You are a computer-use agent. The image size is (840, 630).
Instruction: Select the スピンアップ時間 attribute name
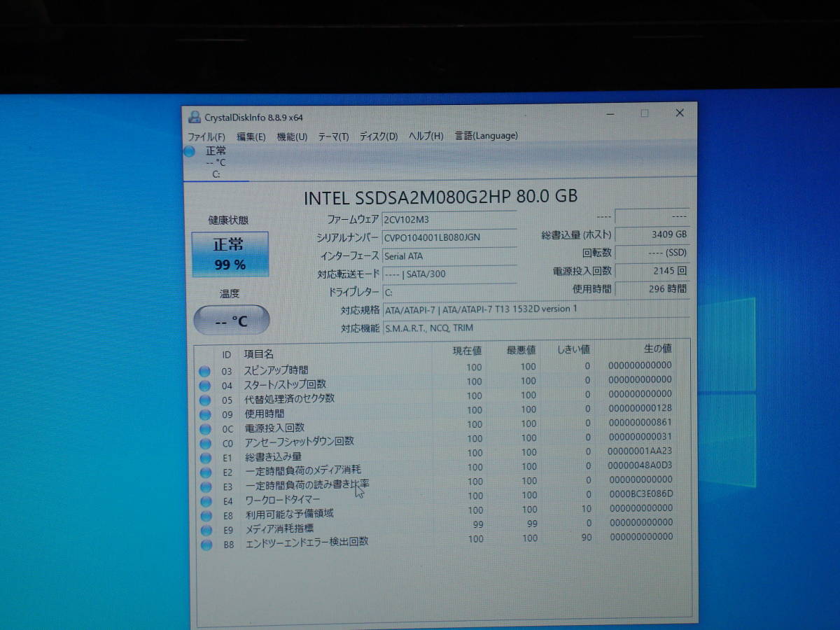276,370
